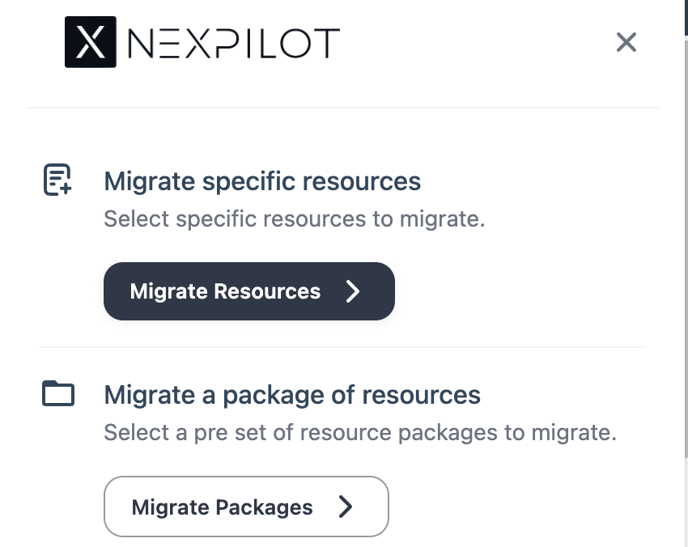Click the Nexpilot X logo icon
This screenshot has height=547, width=688.
90,42
